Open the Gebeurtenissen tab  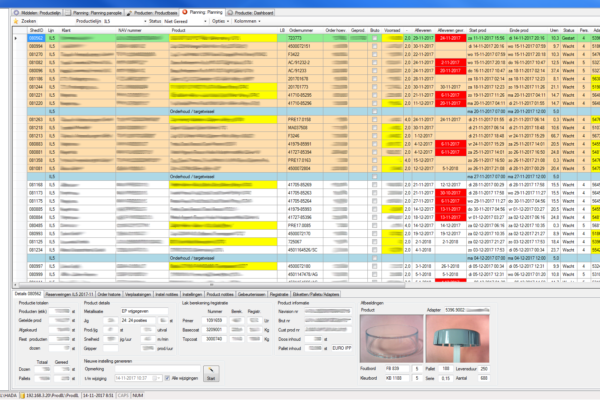[x=251, y=294]
